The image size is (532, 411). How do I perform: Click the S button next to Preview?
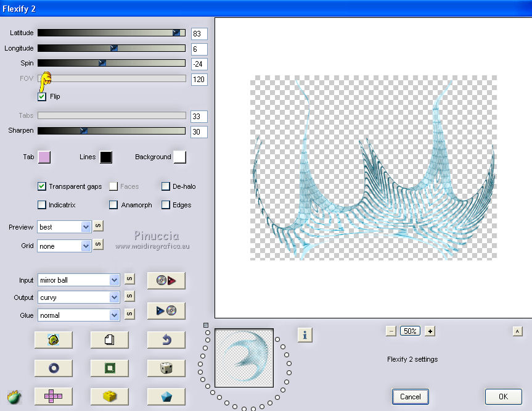tap(98, 226)
